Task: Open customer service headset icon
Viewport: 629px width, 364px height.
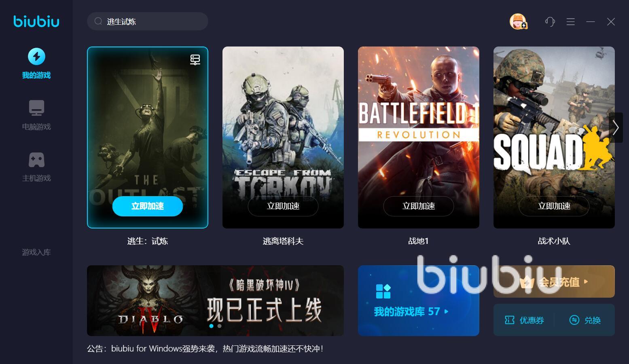Action: [550, 21]
